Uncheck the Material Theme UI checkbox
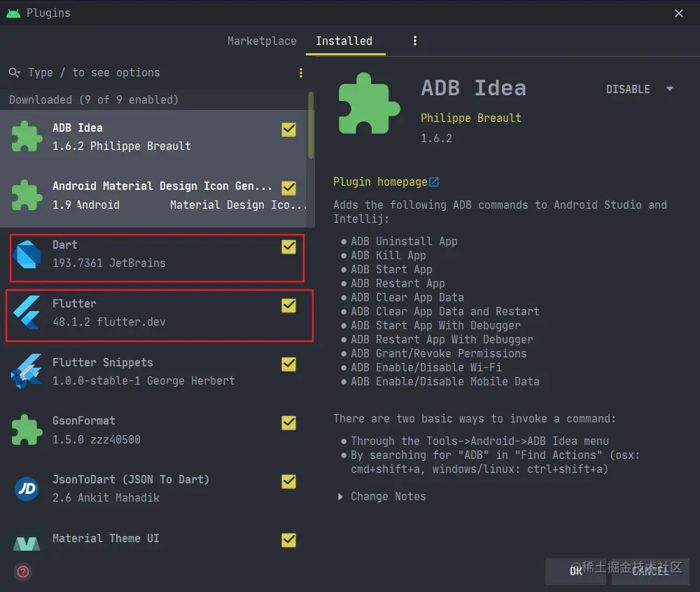The width and height of the screenshot is (700, 592). click(289, 539)
